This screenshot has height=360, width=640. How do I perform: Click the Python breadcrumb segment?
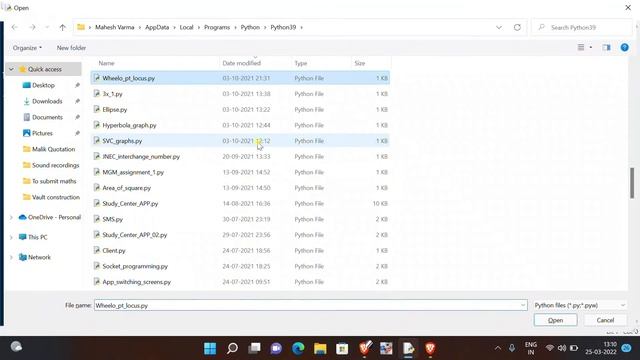click(250, 27)
